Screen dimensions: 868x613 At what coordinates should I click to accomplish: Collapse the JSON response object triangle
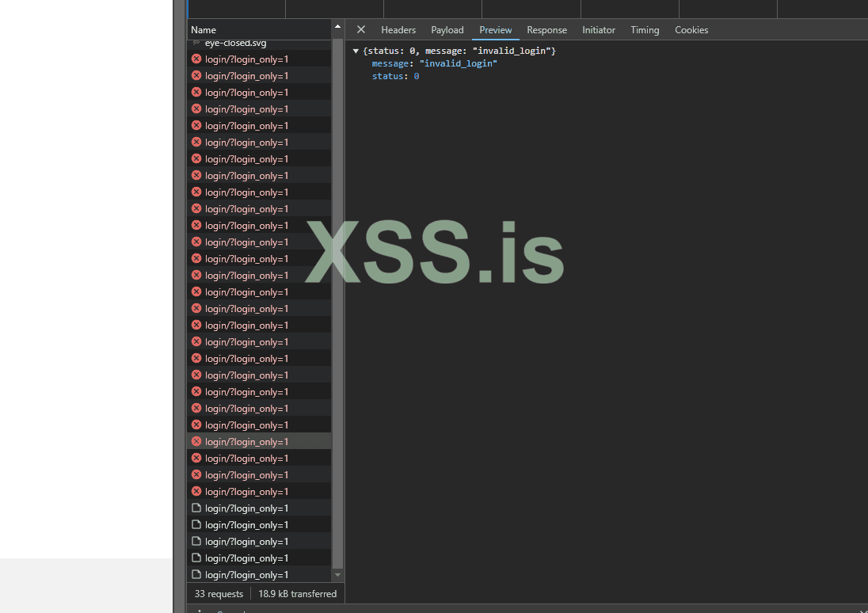point(356,51)
